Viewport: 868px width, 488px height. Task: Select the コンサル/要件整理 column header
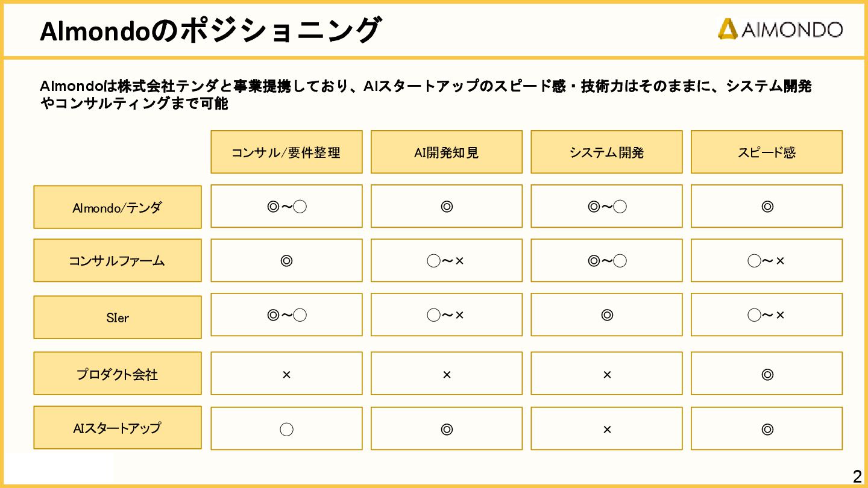coord(286,152)
